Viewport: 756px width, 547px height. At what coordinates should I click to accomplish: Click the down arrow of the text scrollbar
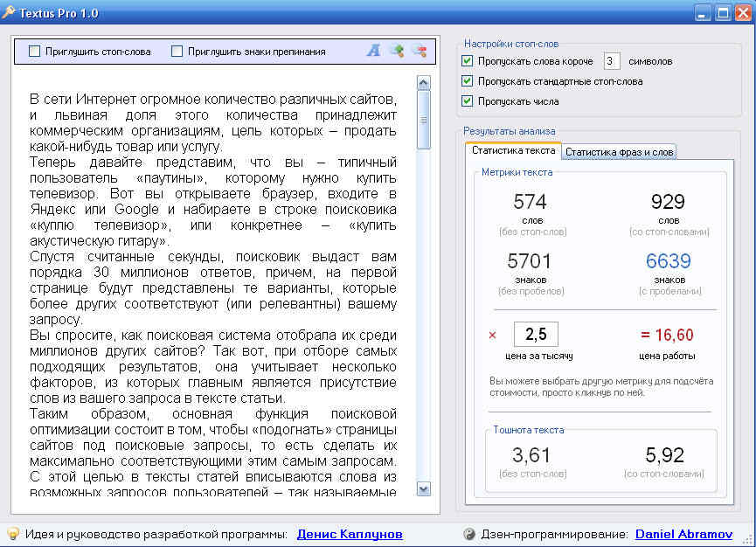click(423, 490)
